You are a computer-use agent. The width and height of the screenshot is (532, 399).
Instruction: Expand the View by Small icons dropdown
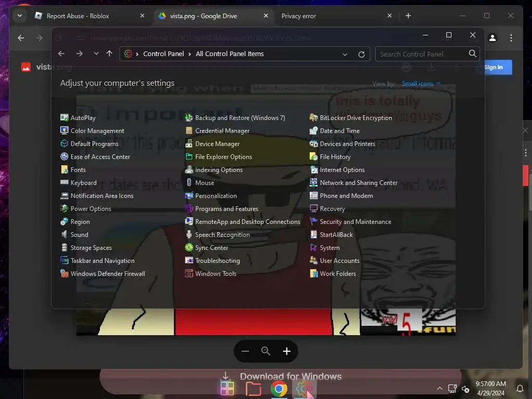pyautogui.click(x=421, y=84)
